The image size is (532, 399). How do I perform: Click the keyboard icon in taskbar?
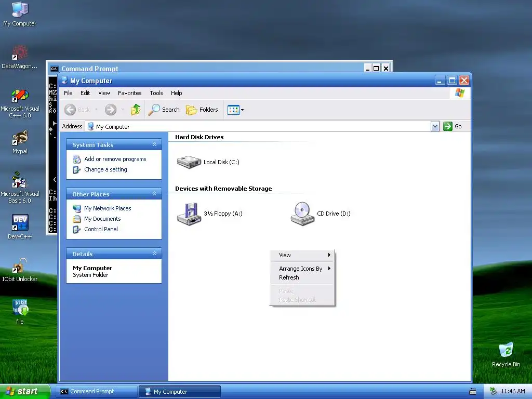(x=473, y=392)
